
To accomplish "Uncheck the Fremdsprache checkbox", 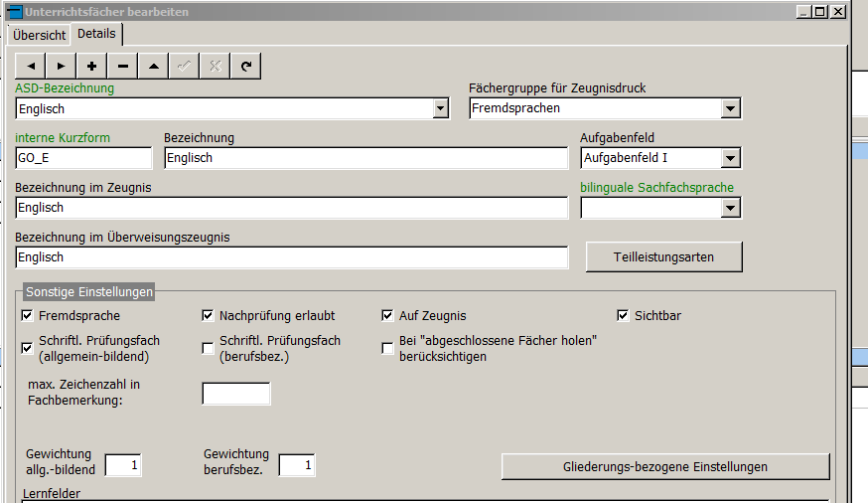I will pyautogui.click(x=27, y=316).
